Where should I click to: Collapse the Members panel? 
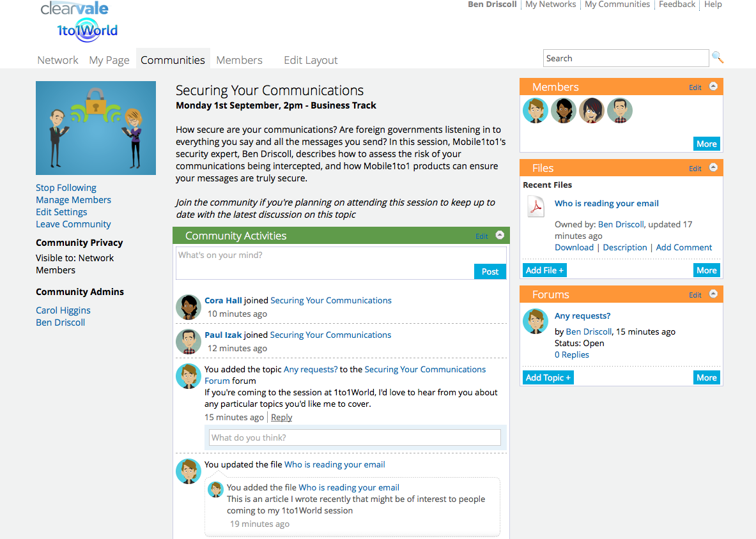point(713,86)
